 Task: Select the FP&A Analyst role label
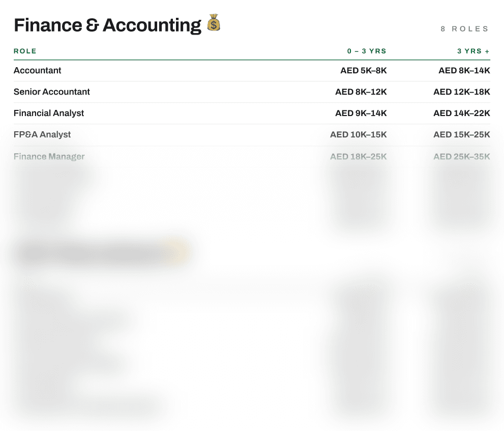(42, 134)
